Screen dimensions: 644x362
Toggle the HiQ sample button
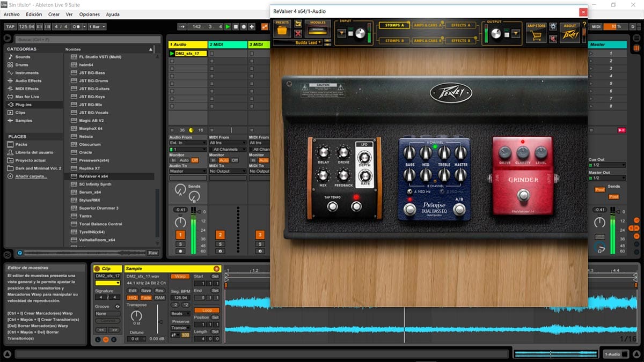tap(132, 298)
